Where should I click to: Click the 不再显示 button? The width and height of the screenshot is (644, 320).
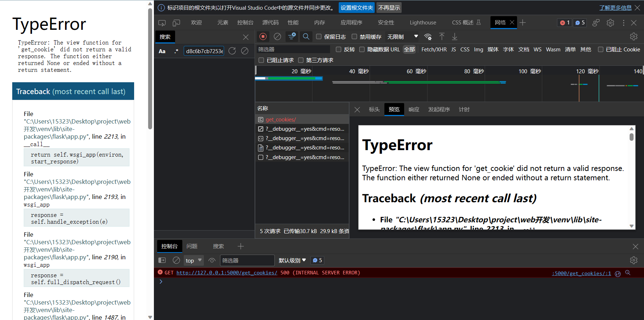click(x=389, y=8)
